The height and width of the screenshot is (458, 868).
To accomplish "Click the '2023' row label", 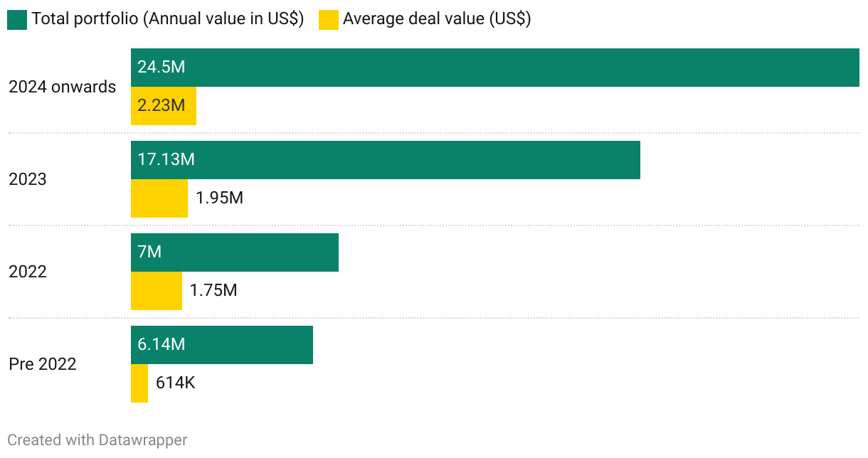I will point(28,179).
